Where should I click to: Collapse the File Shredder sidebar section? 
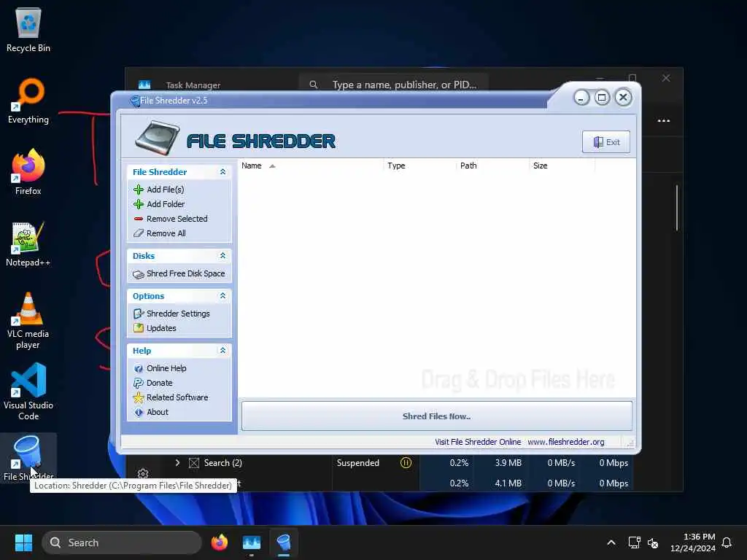[x=222, y=172]
